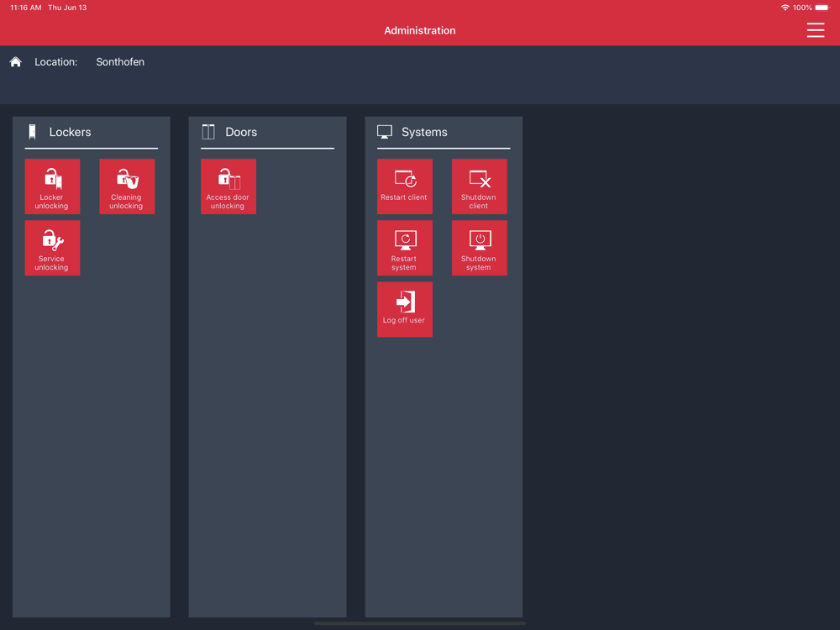Open Locker unlocking tile
This screenshot has height=630, width=840.
pyautogui.click(x=52, y=186)
